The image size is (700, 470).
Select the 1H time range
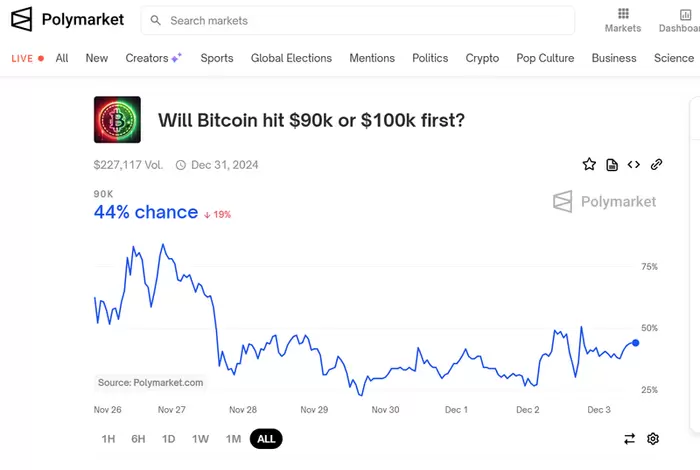pyautogui.click(x=108, y=438)
